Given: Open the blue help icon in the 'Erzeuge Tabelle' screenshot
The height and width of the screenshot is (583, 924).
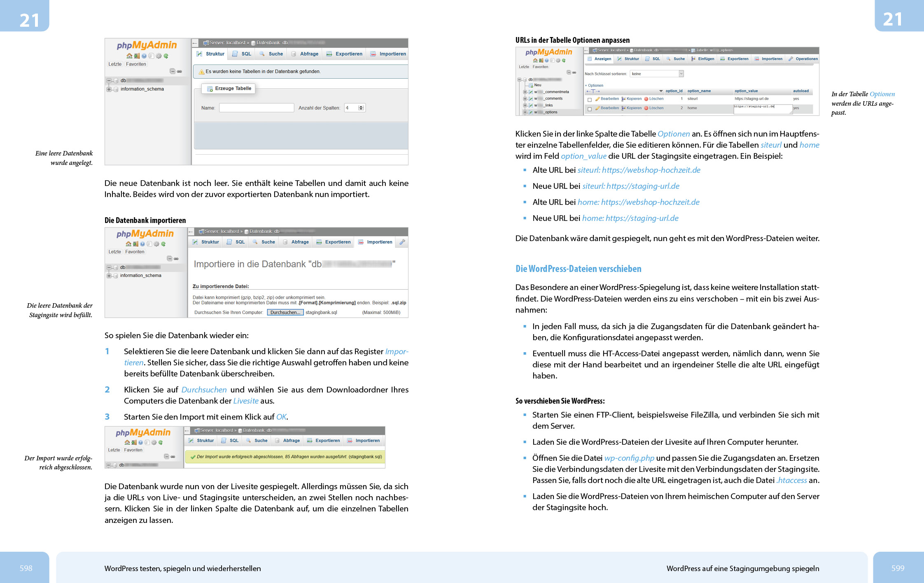Looking at the screenshot, I should (x=144, y=56).
